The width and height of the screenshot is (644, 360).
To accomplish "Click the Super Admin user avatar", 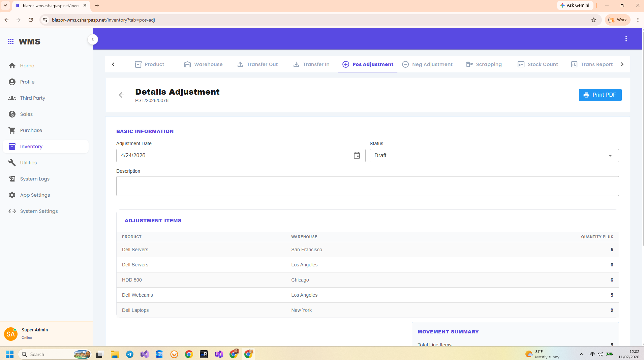I will [11, 334].
